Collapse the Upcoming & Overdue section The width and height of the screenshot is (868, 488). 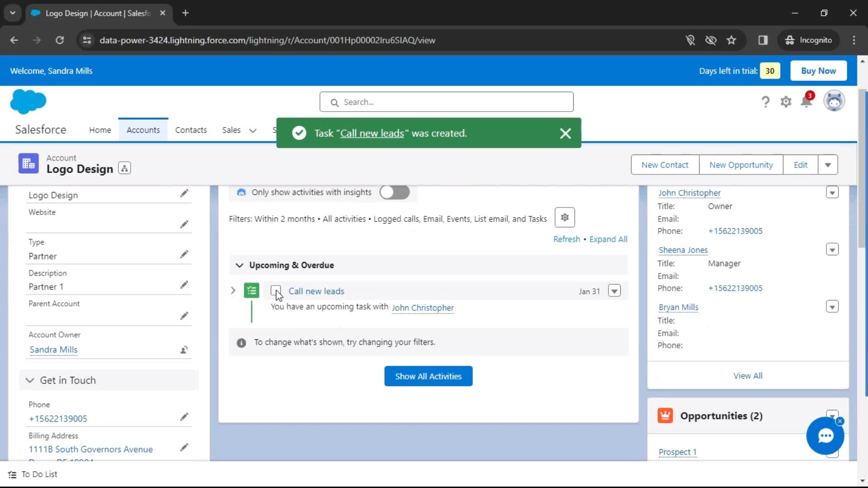click(x=240, y=265)
